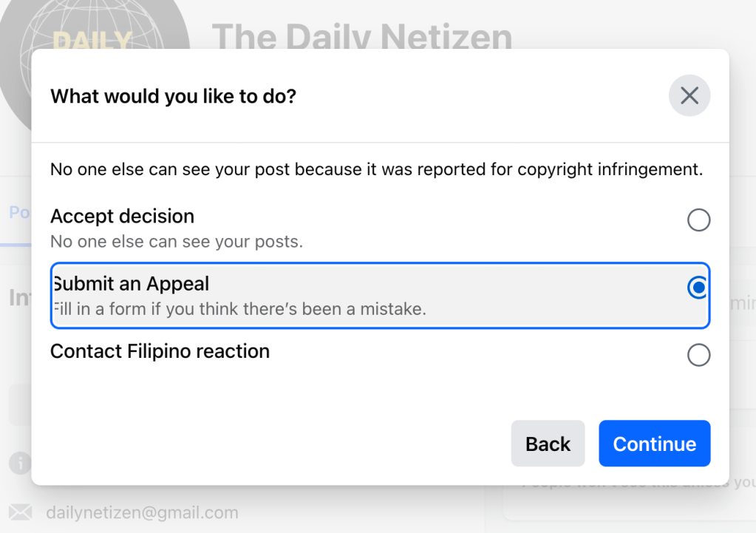Viewport: 756px width, 533px height.
Task: Select the Accept decision radio button
Action: (x=698, y=220)
